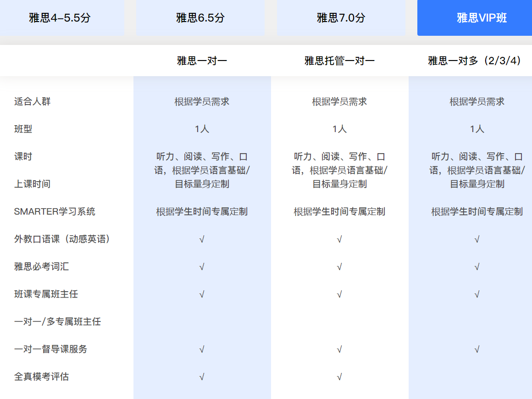Click 一对一督导课服务 checkmark under 雅思一对多
The height and width of the screenshot is (399, 532).
[477, 349]
